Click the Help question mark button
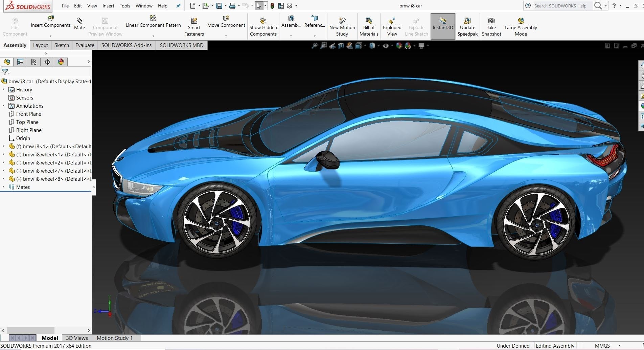Screen dimensions: 644x350 click(x=614, y=6)
